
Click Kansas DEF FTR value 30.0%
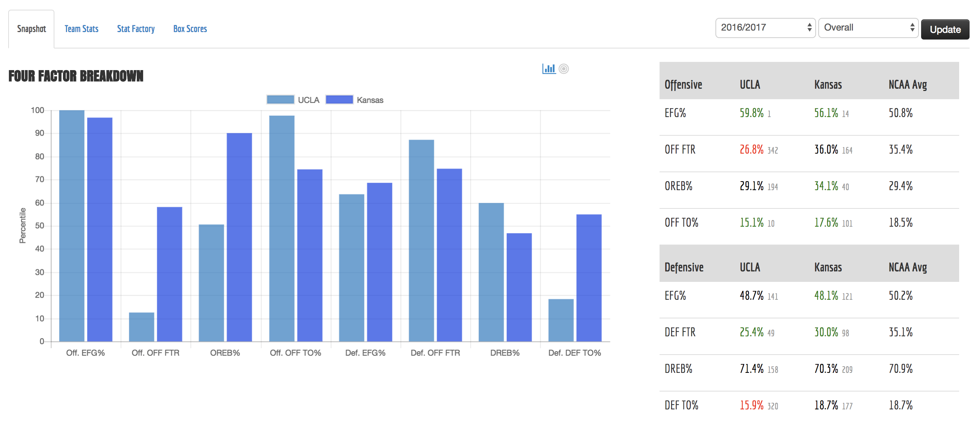(826, 332)
